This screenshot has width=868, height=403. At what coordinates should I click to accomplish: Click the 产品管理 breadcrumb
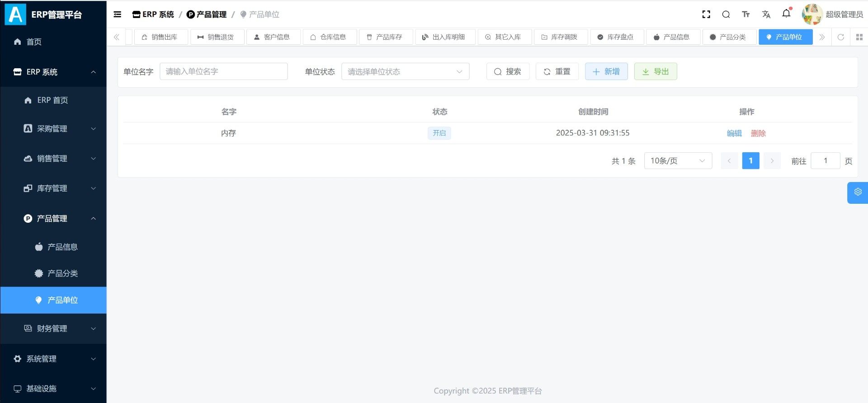207,14
